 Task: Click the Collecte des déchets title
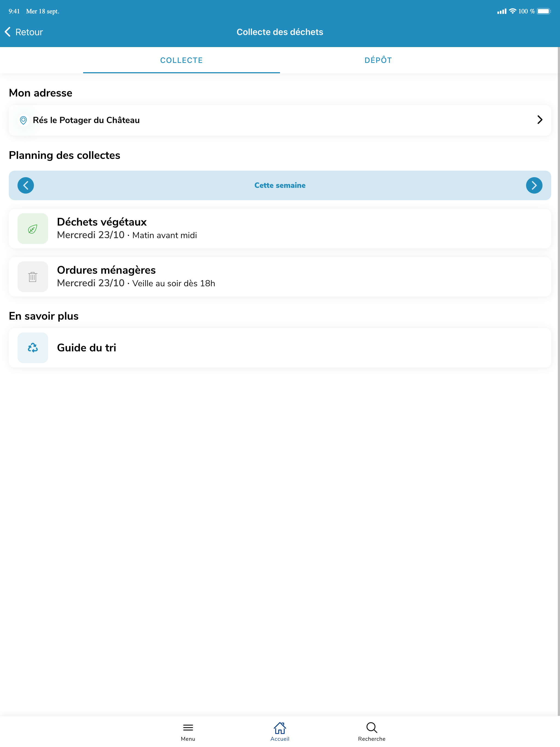point(280,32)
